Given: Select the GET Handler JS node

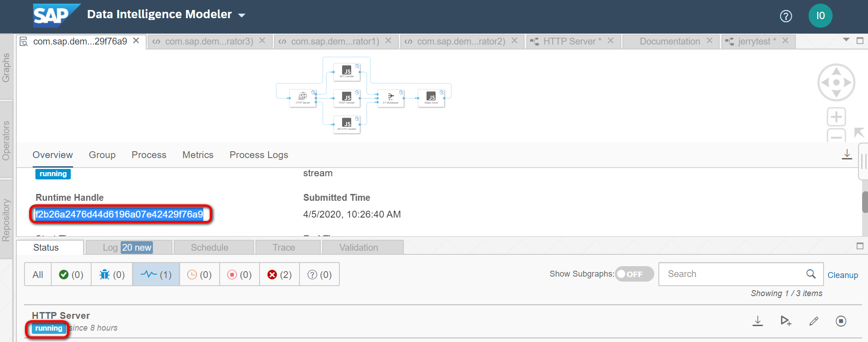Looking at the screenshot, I should click(347, 72).
